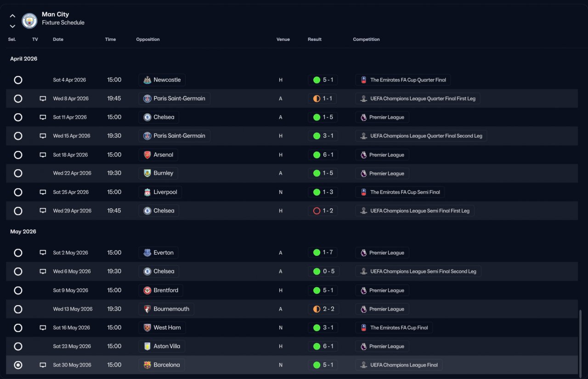
Task: Open The Emirates FA Cup Final link
Action: [x=394, y=328]
